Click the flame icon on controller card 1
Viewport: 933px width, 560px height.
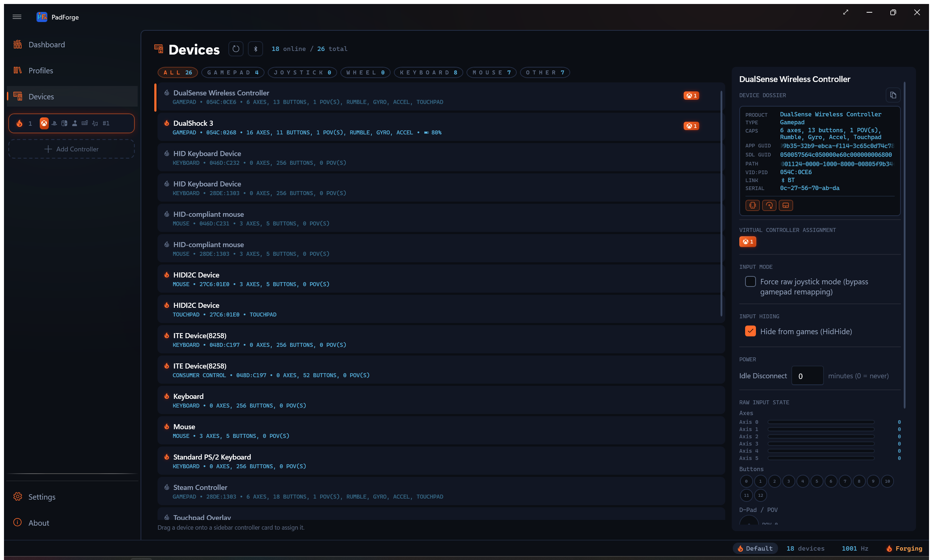pyautogui.click(x=20, y=124)
